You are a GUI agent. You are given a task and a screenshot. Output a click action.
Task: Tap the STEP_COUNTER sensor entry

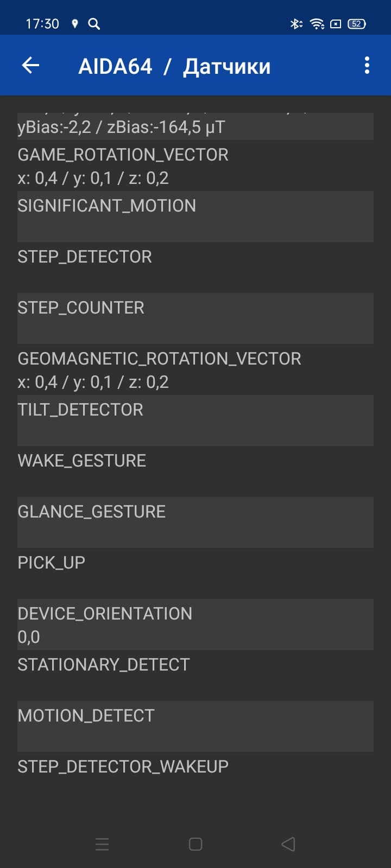(195, 318)
